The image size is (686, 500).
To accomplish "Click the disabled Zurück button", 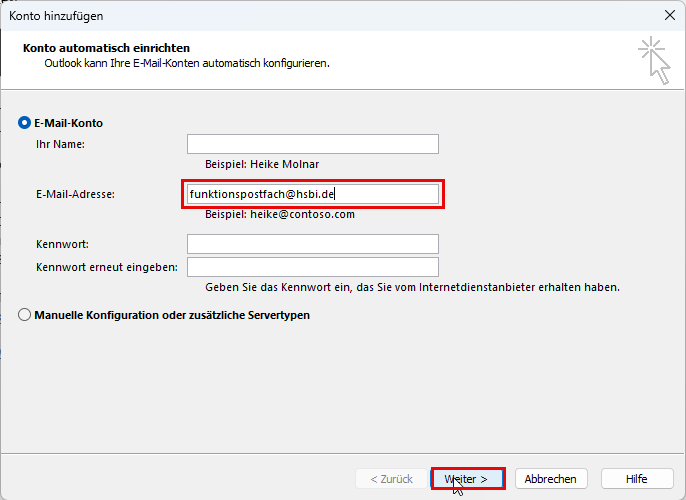I will coord(392,479).
